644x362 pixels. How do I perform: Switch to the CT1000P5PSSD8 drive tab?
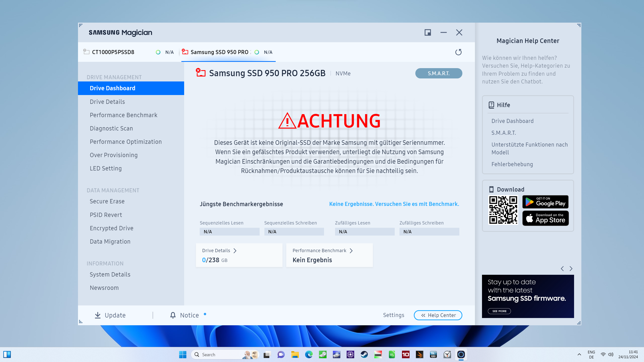click(113, 52)
